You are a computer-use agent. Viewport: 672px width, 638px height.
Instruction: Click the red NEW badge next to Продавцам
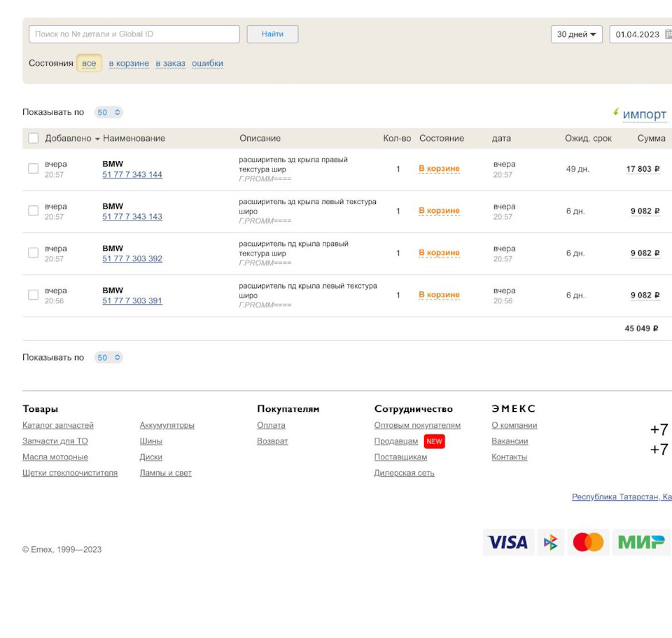[434, 441]
